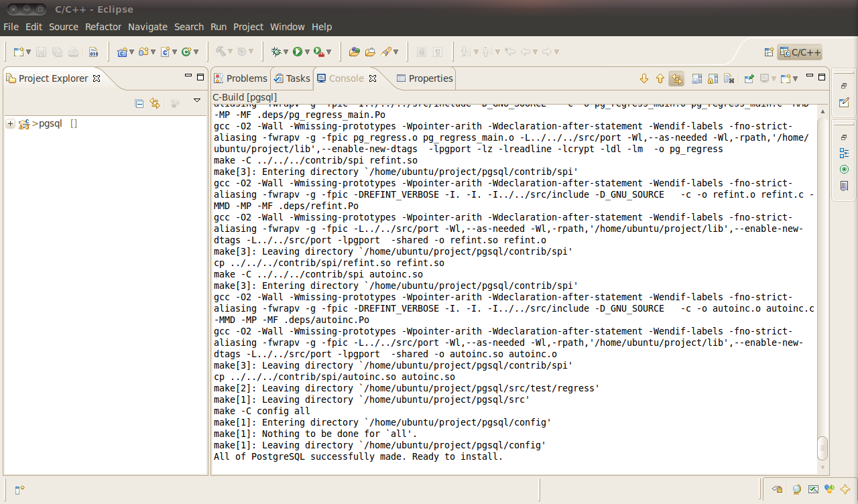Click the console vertical scrollbar thumb
The height and width of the screenshot is (504, 858).
pyautogui.click(x=823, y=448)
